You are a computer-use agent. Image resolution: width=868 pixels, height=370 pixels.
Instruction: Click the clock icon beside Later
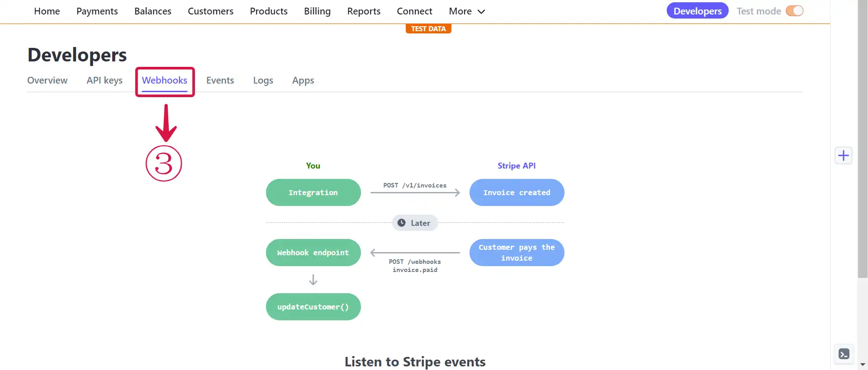point(401,223)
